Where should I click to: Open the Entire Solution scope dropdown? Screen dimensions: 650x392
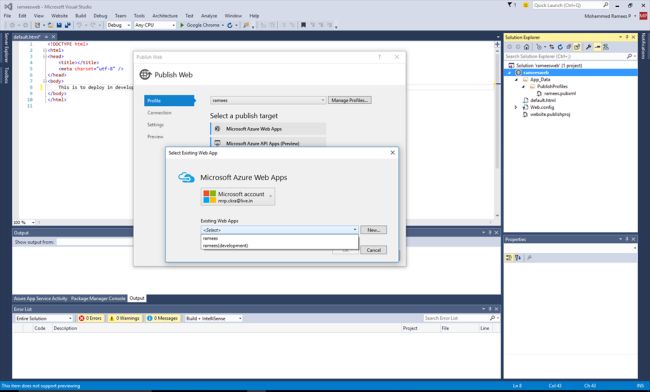coord(44,318)
